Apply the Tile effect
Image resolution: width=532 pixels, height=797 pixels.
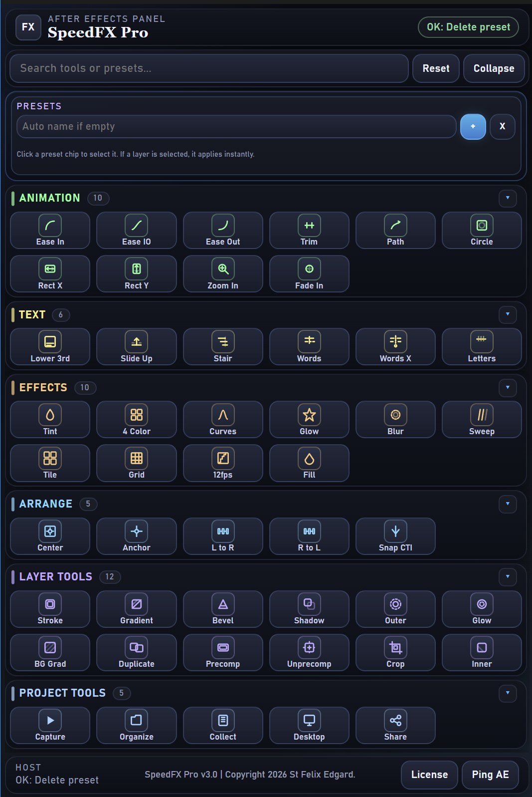click(50, 463)
